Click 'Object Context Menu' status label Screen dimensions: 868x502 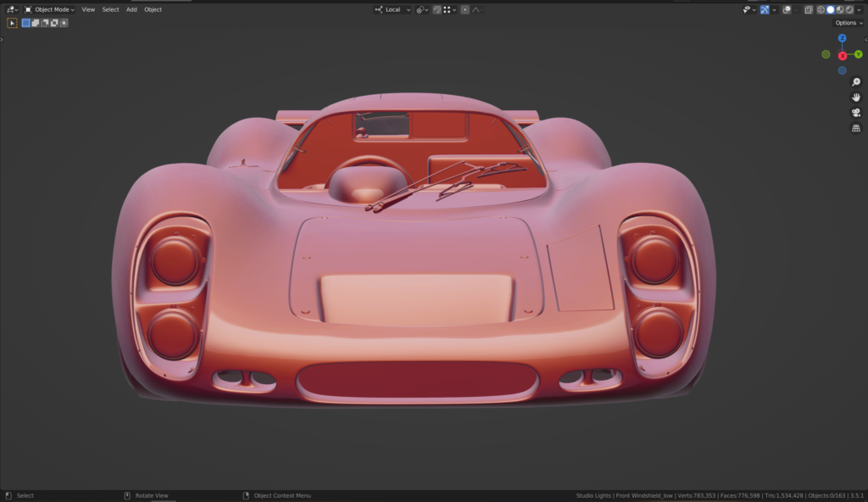[x=282, y=495]
